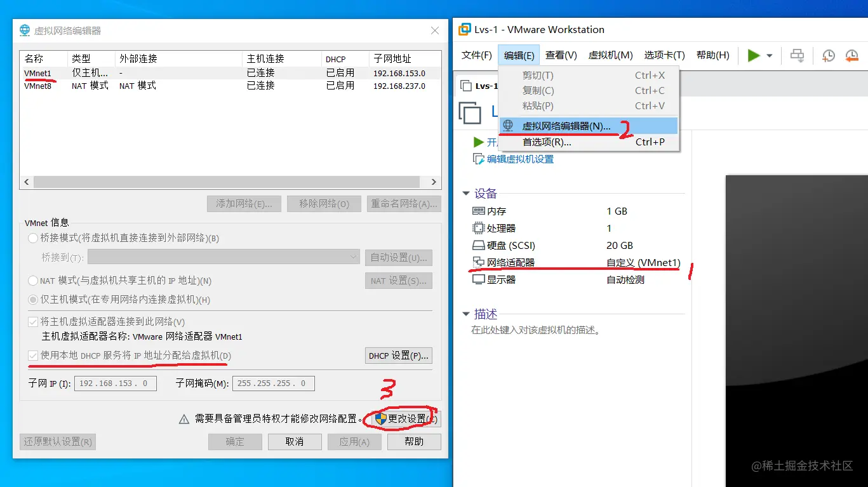Select 粘贴(P) menu entry
This screenshot has width=868, height=487.
point(589,106)
